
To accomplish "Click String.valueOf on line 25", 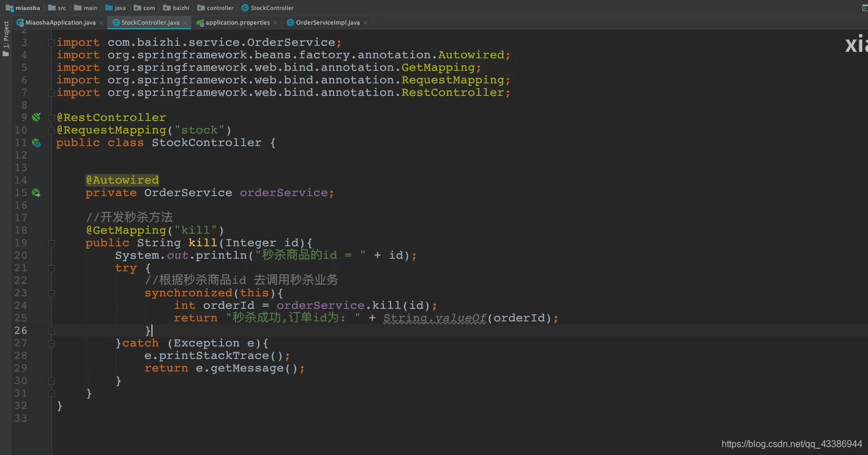I will click(435, 318).
